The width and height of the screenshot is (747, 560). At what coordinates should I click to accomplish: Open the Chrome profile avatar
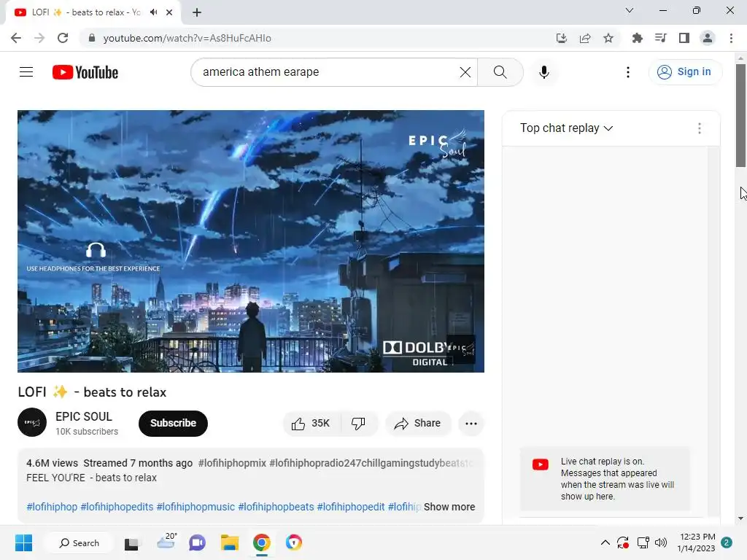708,38
